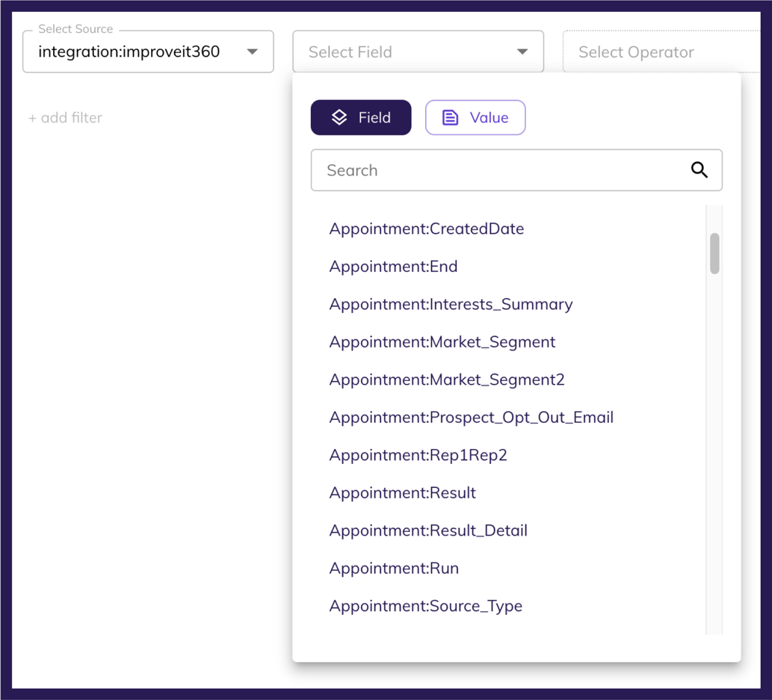This screenshot has width=772, height=700.
Task: Pick the Appointment:Rep1Rep2 entry
Action: (x=418, y=455)
